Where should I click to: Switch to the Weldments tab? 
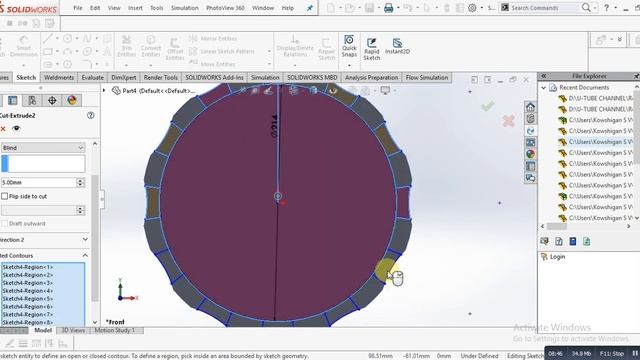click(x=59, y=78)
